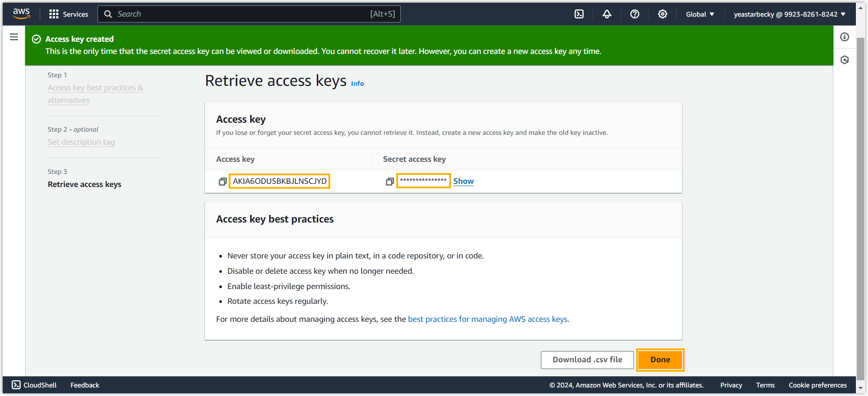Screen dimensions: 868x396
Task: Copy the secret access key
Action: click(x=390, y=182)
